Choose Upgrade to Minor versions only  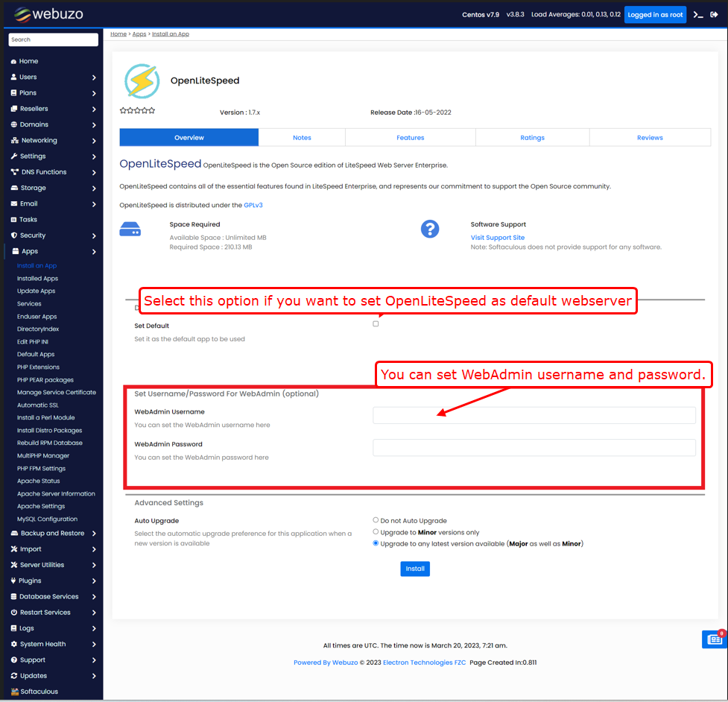click(x=376, y=532)
